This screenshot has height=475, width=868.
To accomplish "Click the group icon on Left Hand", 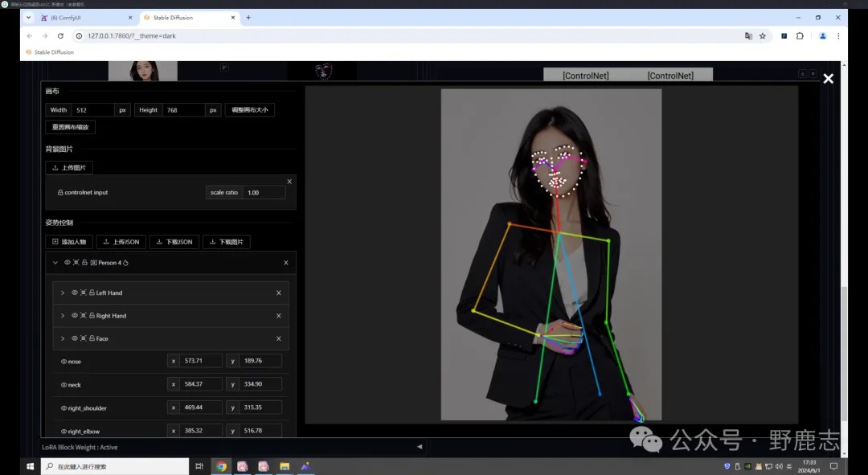I will click(x=83, y=293).
